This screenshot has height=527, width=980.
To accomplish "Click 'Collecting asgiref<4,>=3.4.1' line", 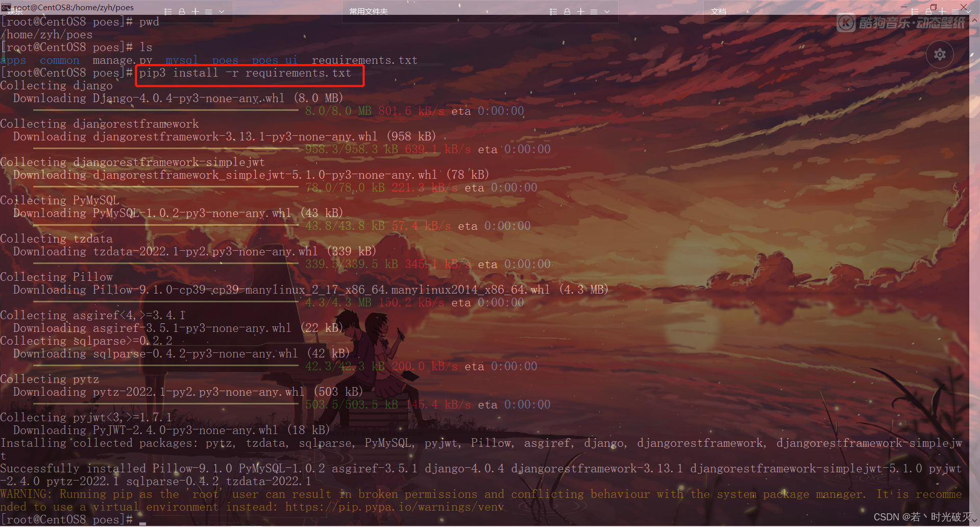I will tap(93, 316).
